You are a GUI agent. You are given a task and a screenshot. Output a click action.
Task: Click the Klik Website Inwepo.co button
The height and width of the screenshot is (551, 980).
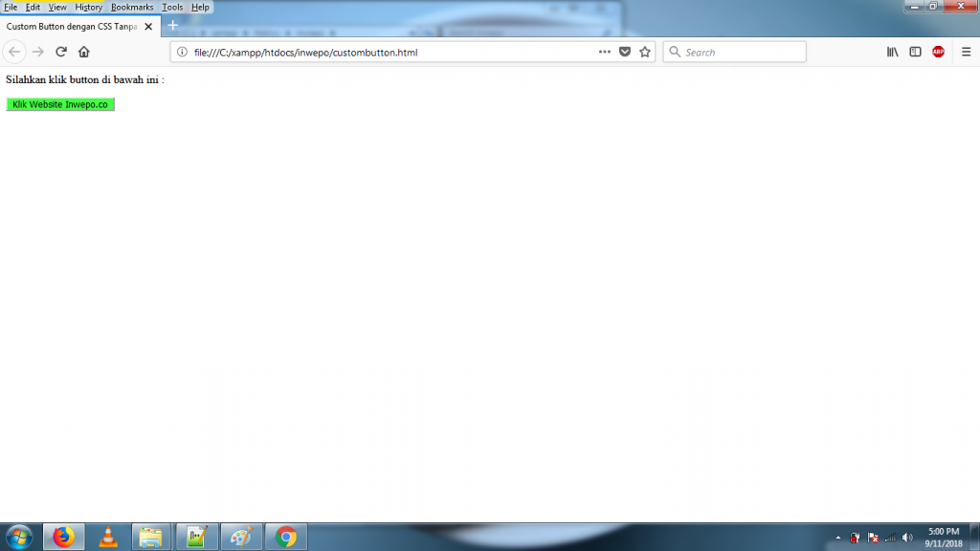(x=60, y=104)
